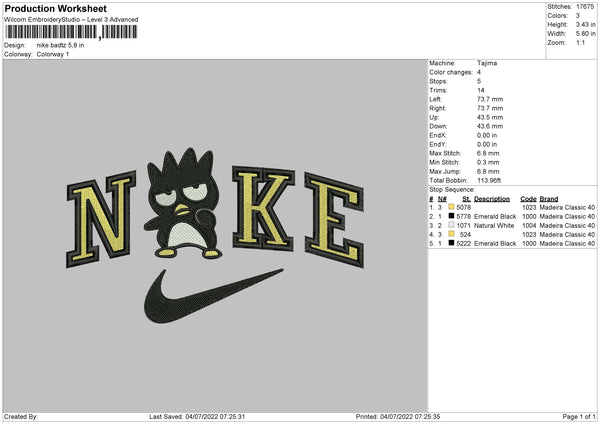The height and width of the screenshot is (424, 600).
Task: Click the Width value '5.80 in'
Action: [x=585, y=34]
